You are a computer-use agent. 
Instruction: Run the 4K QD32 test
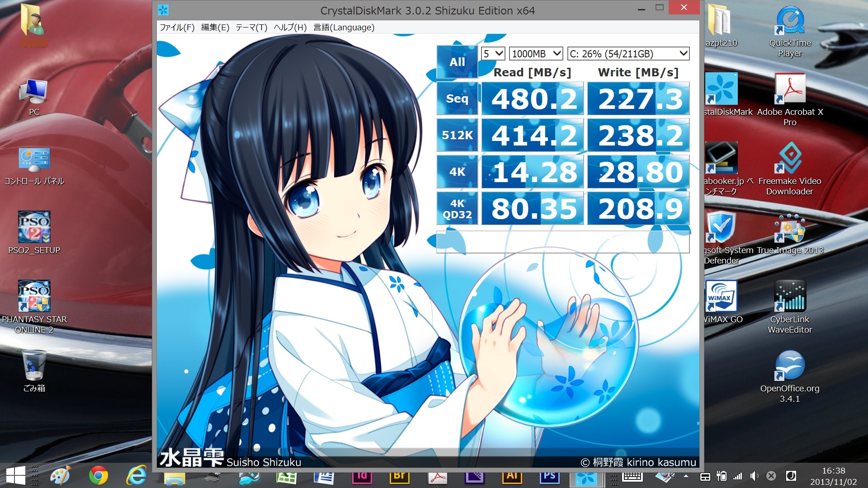457,209
